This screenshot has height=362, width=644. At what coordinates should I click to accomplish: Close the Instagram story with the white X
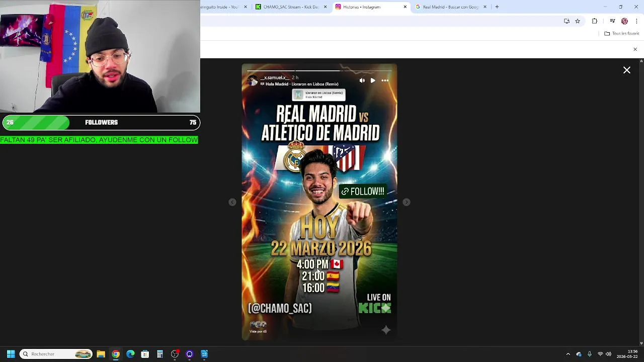(627, 70)
